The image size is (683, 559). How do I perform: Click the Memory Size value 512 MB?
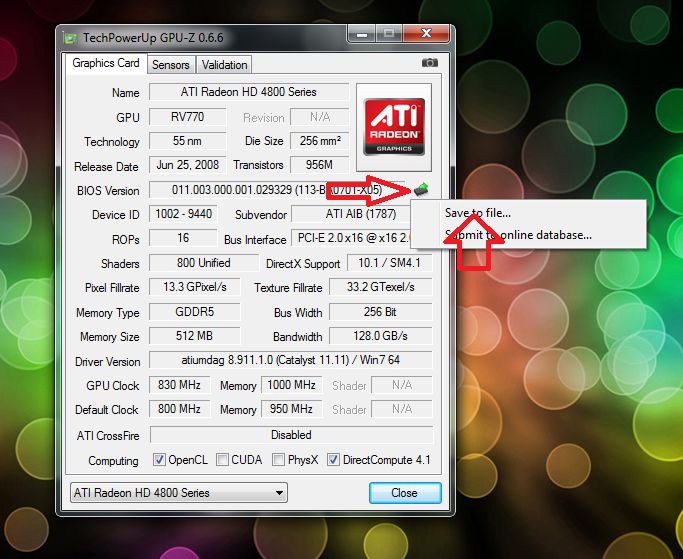coord(195,336)
